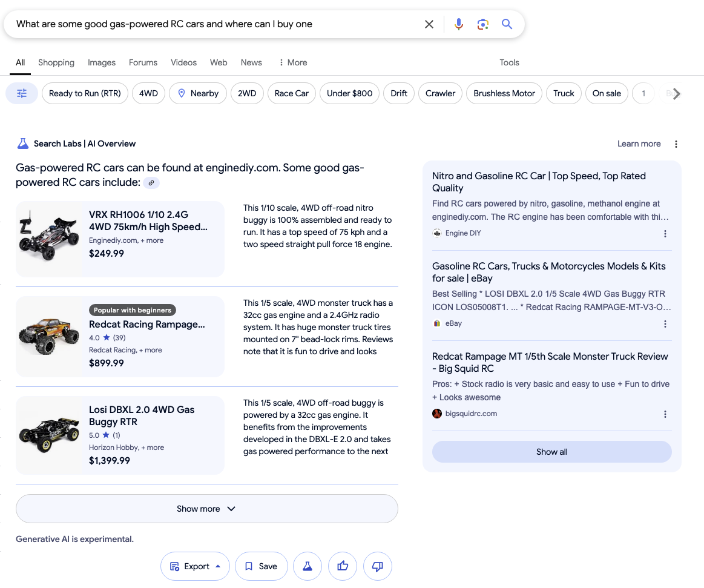Open the Learn more link

639,144
